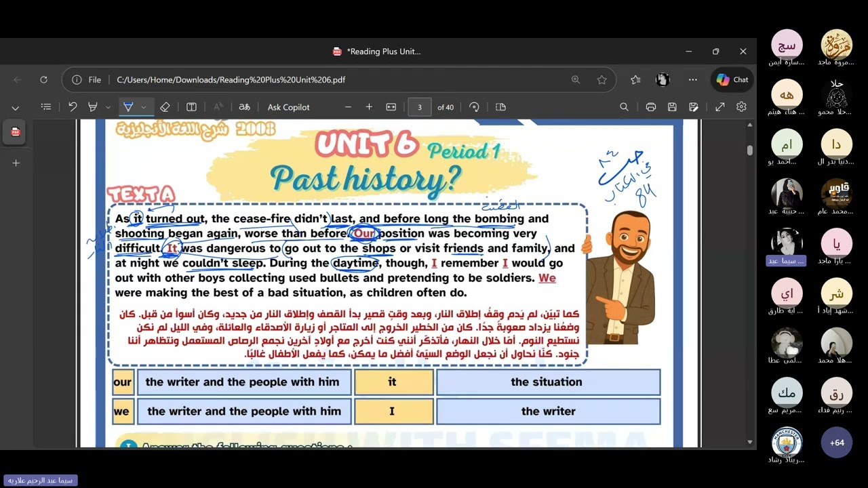Open the browser profile avatar
The image size is (868, 488).
[x=663, y=79]
